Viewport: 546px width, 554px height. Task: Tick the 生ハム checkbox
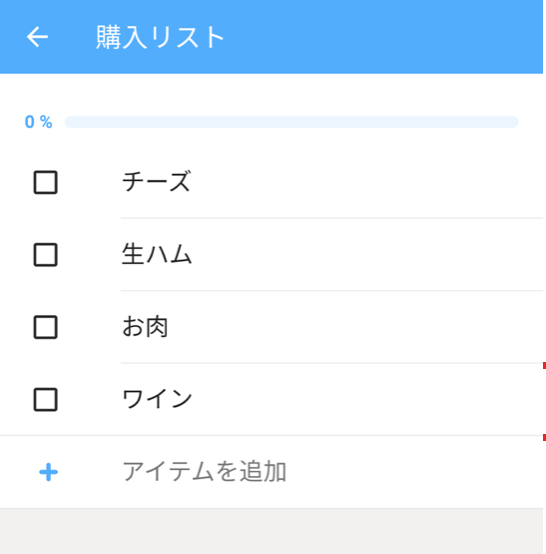(46, 255)
